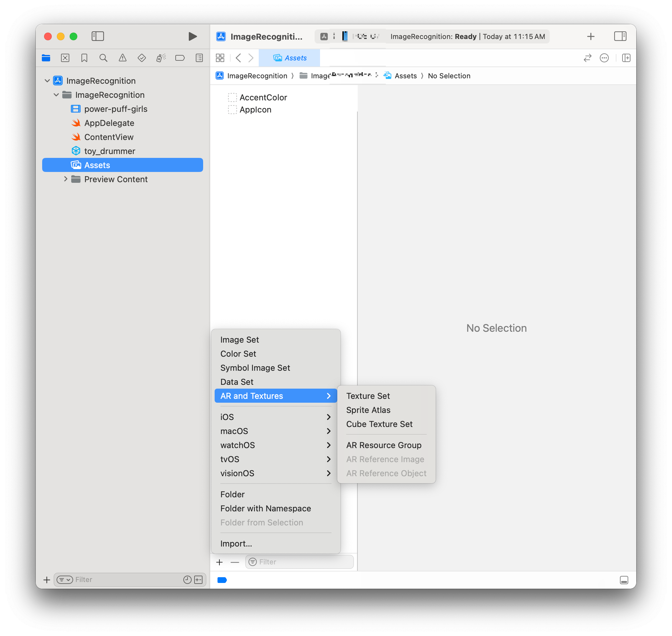The width and height of the screenshot is (672, 636).
Task: Click the Assets editor tab
Action: (290, 58)
